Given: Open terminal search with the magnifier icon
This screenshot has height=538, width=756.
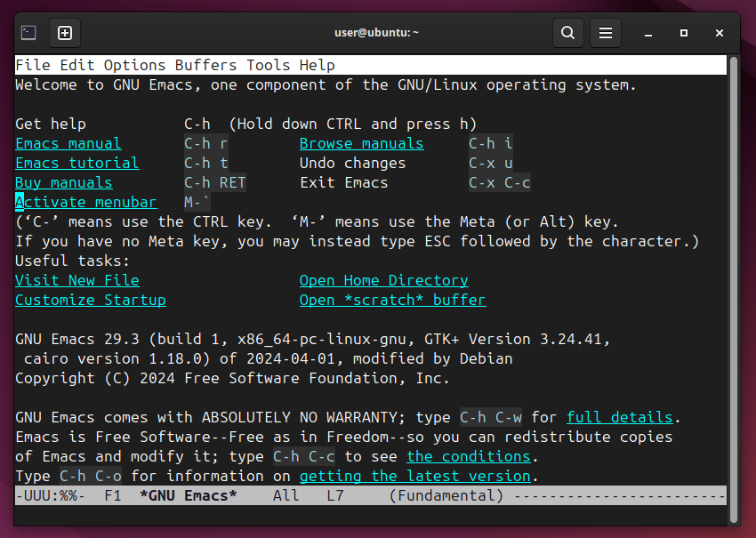Looking at the screenshot, I should [x=568, y=33].
